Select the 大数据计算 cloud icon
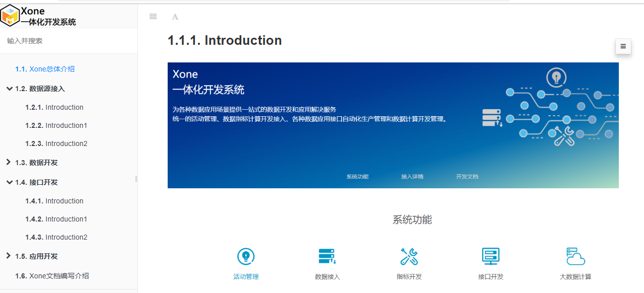The width and height of the screenshot is (644, 293). click(576, 257)
